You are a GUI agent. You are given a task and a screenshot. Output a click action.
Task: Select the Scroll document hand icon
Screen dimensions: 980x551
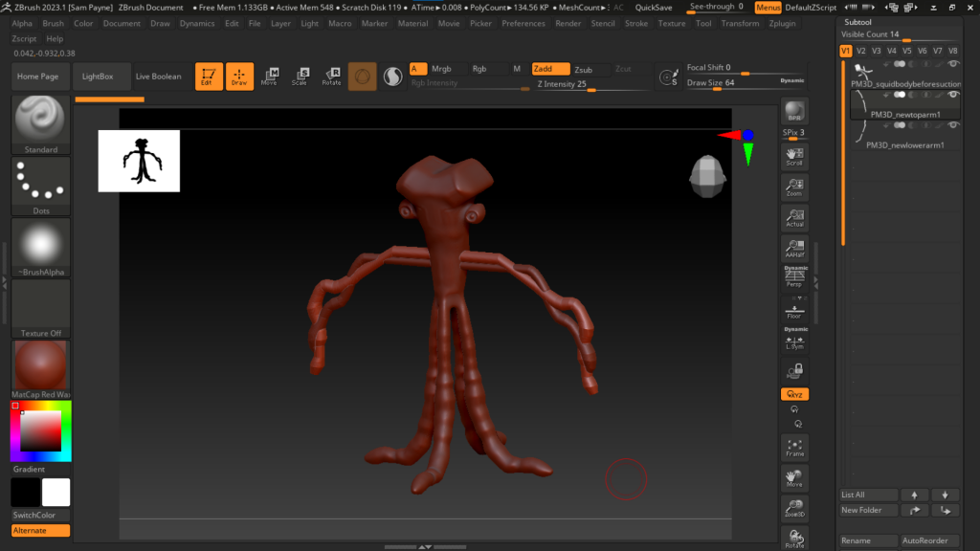794,157
